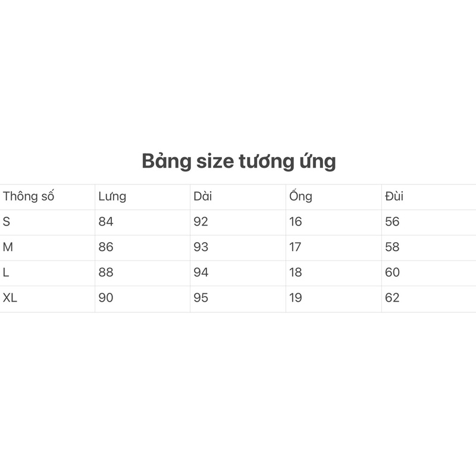Select the leg opening value 17
This screenshot has width=476, height=476.
(295, 247)
